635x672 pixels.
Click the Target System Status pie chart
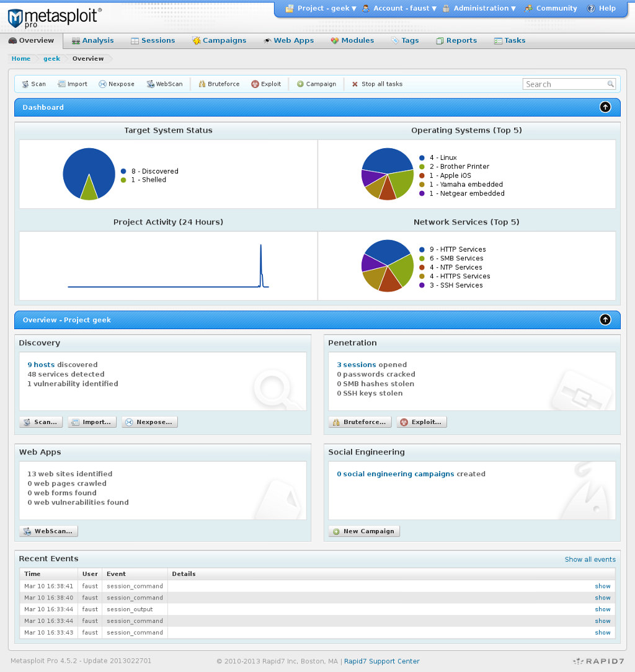click(89, 174)
